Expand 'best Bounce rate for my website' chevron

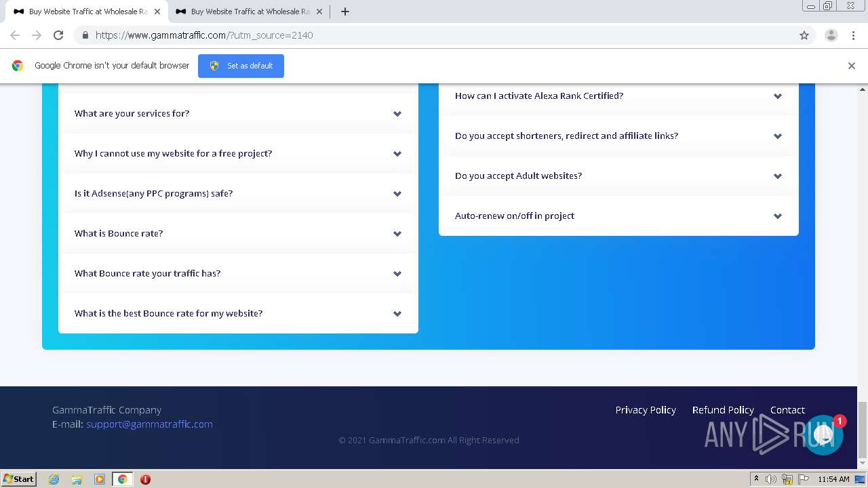point(397,314)
